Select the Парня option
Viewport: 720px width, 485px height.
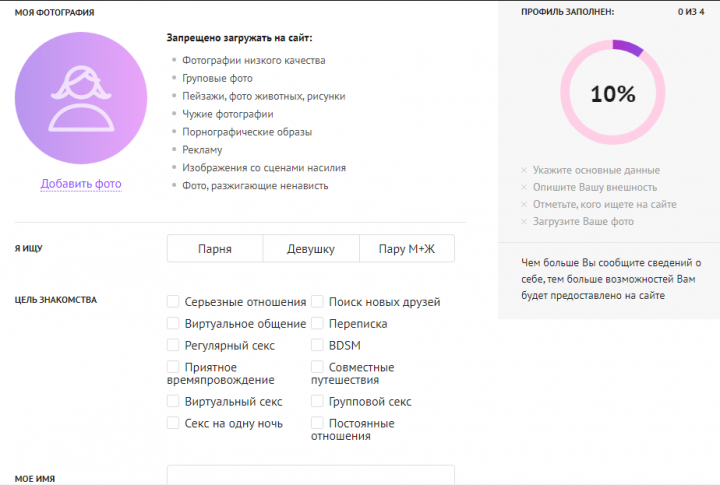pos(214,249)
